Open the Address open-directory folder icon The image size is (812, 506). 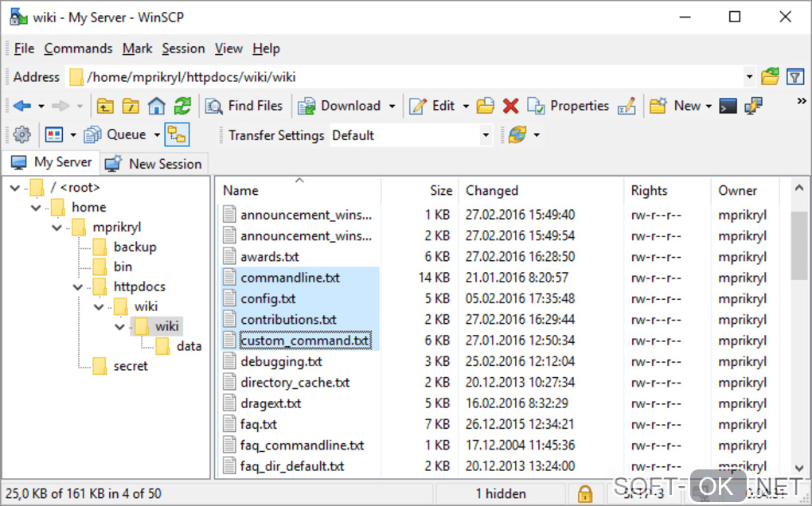coord(770,77)
